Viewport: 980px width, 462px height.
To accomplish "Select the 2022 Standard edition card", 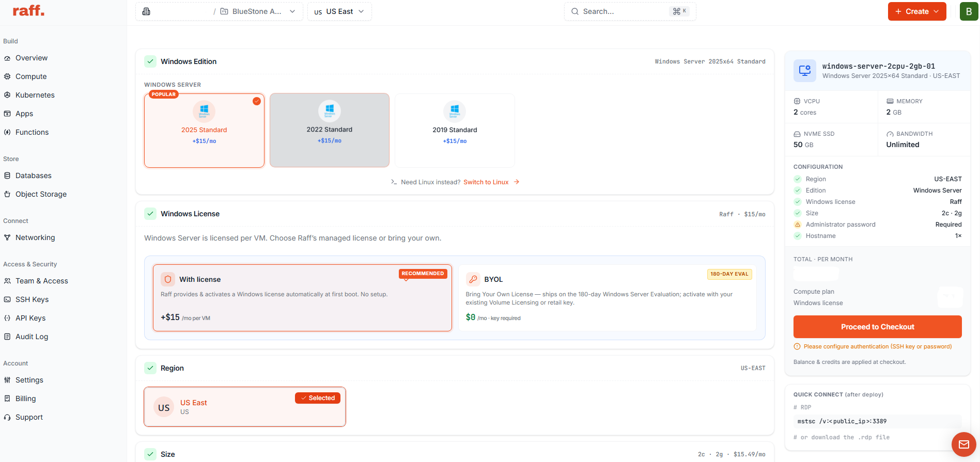I will click(330, 130).
